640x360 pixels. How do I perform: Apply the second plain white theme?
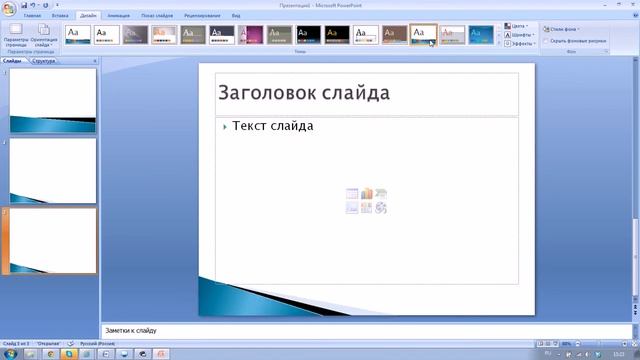pyautogui.click(x=107, y=35)
